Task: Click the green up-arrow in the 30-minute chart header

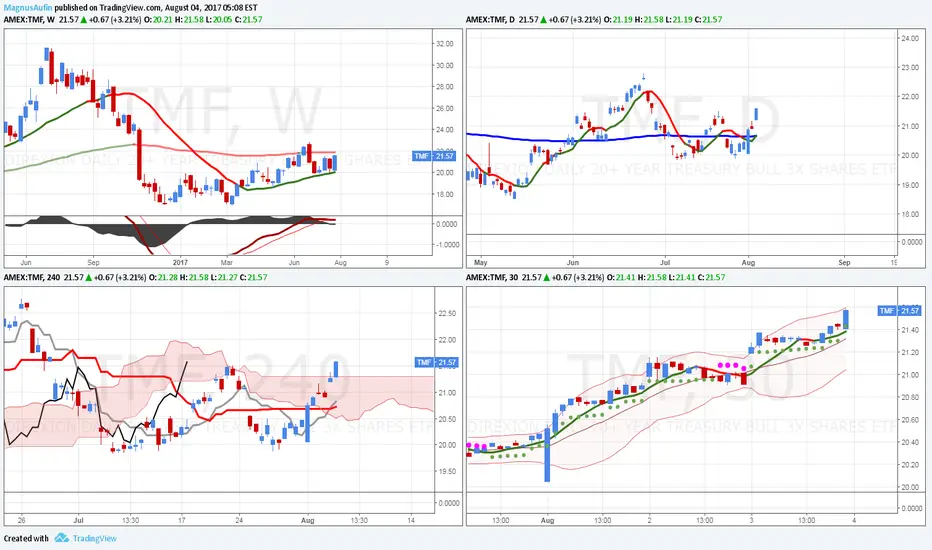Action: (547, 277)
